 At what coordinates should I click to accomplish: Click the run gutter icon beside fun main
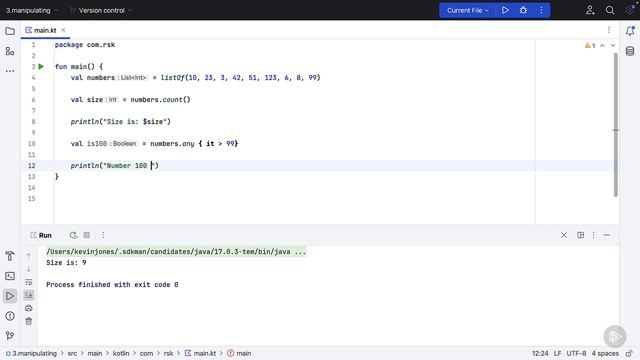(41, 67)
